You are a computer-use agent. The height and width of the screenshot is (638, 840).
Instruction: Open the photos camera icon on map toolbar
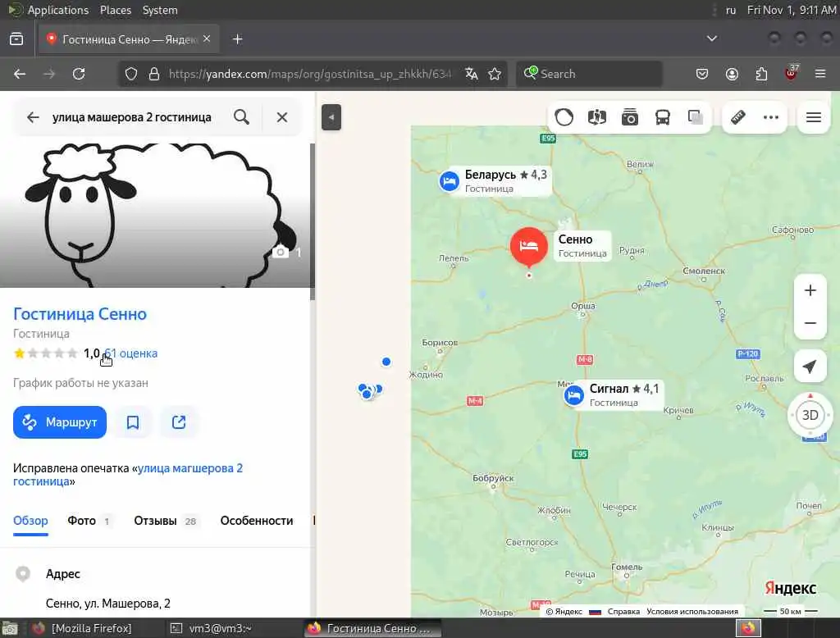[630, 117]
